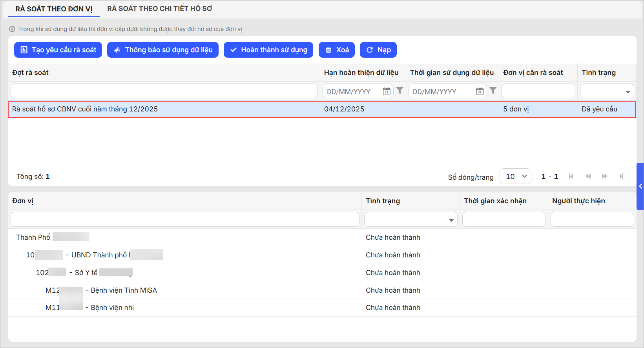
Task: Open calendar picker for Hạn hoàn thiện dữ liệu
Action: tap(387, 91)
